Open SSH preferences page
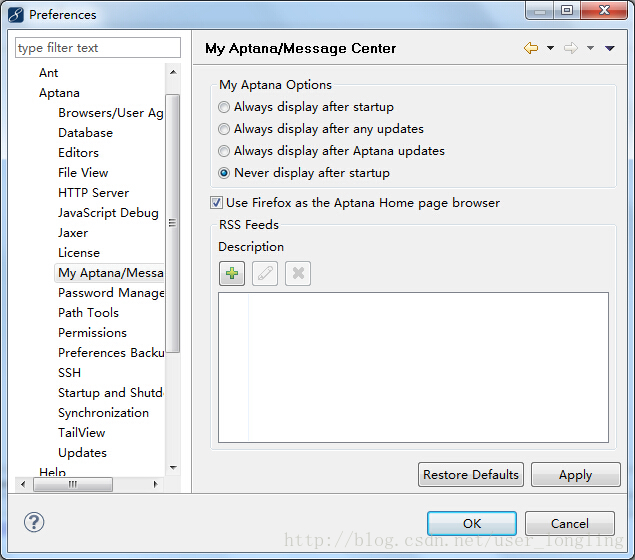635x560 pixels. [x=69, y=373]
